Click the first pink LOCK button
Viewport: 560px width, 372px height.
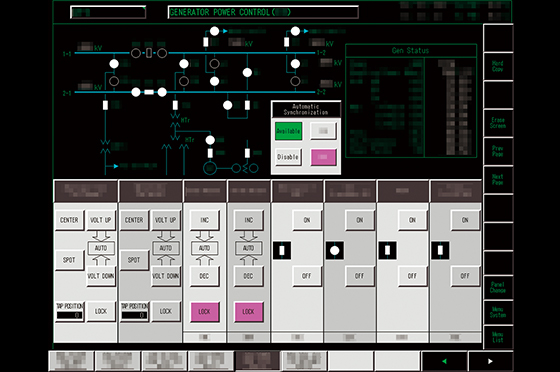click(x=204, y=312)
